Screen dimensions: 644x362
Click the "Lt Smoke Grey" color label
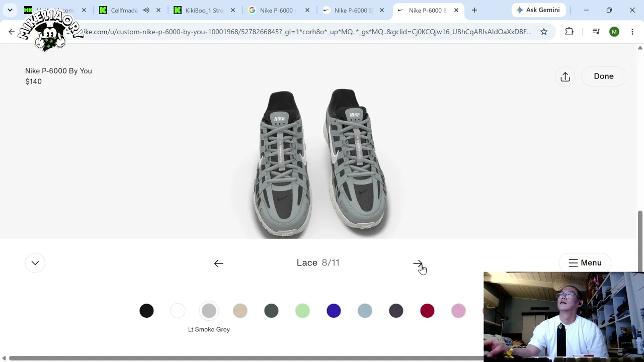(209, 329)
